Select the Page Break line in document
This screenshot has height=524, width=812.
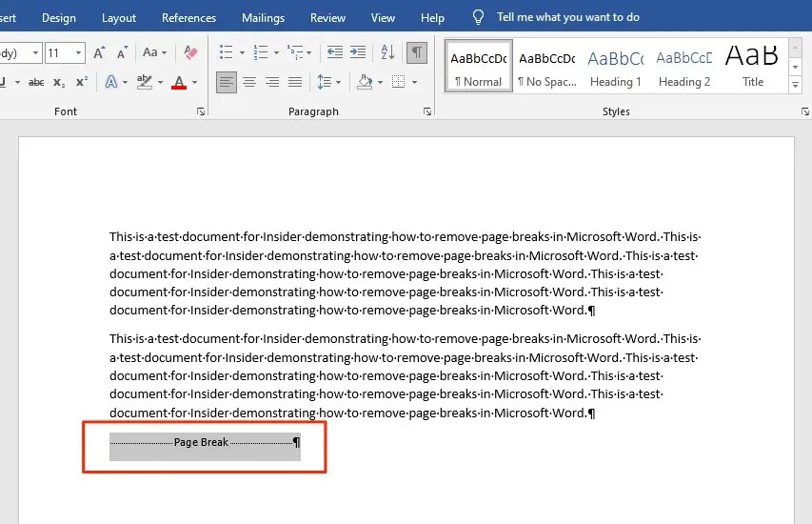tap(205, 443)
